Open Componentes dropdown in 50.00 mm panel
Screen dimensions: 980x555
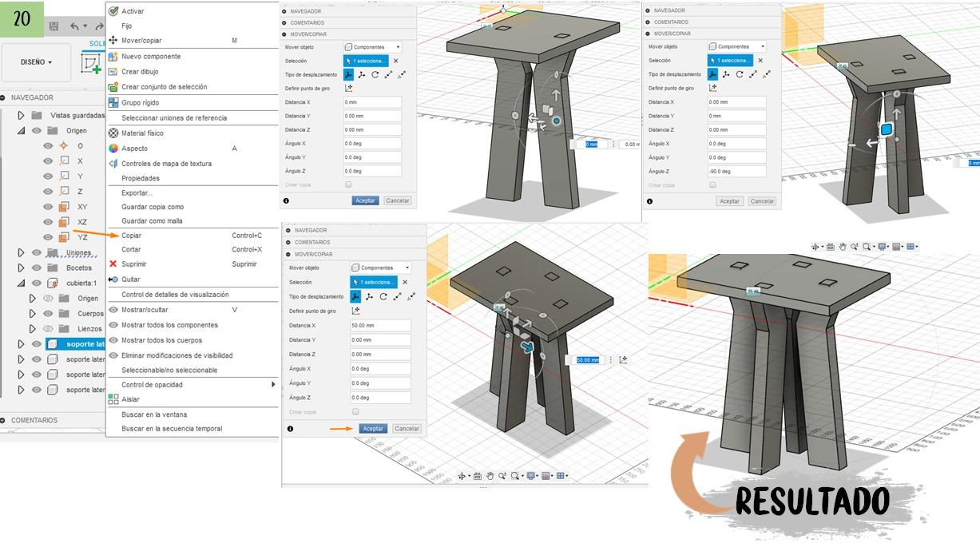click(379, 268)
